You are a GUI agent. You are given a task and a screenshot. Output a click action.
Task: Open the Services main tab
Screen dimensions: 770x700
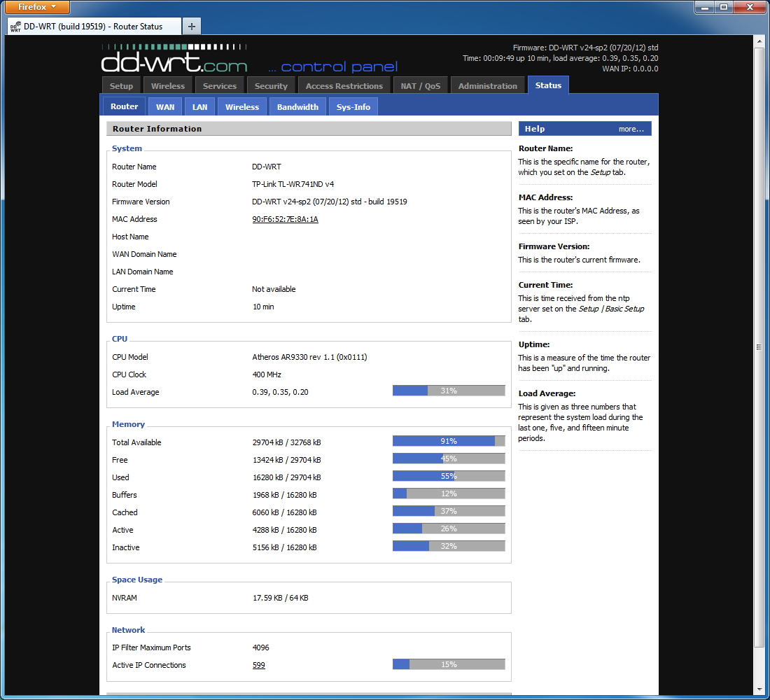[220, 86]
